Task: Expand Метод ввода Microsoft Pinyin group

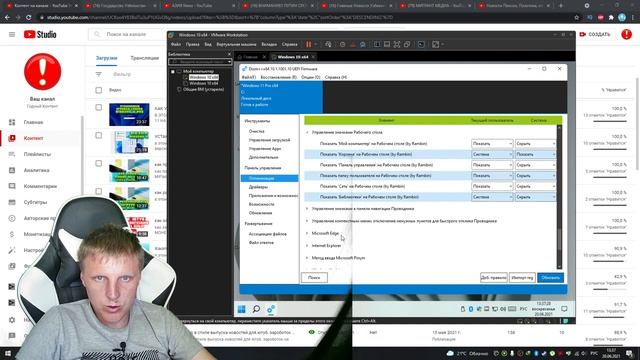Action: 307,258
